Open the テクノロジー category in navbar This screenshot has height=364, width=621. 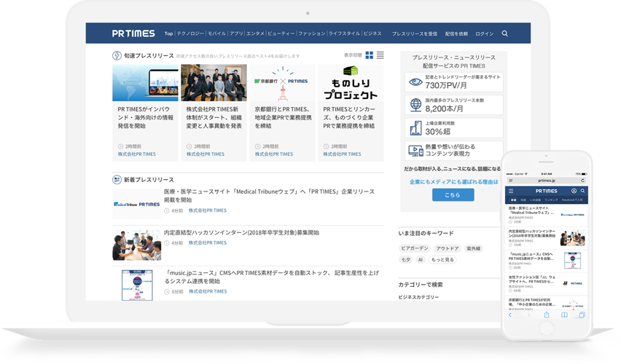[190, 33]
